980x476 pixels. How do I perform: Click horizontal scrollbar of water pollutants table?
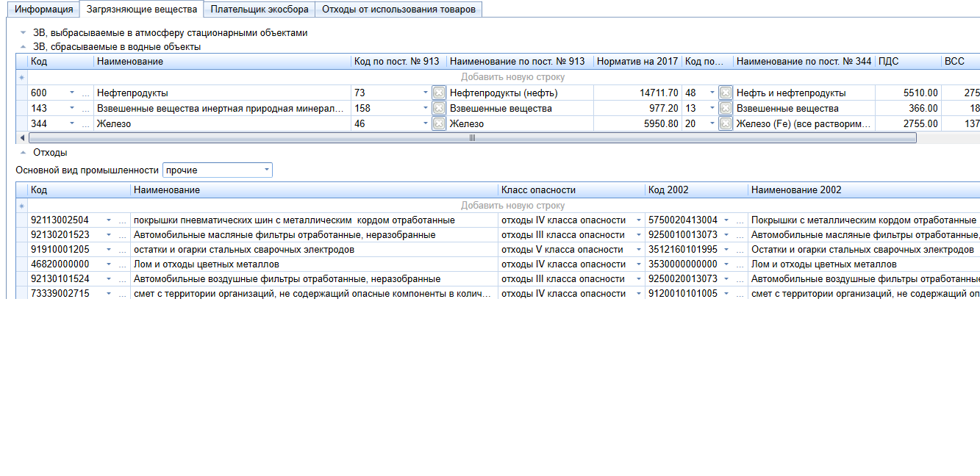[x=472, y=137]
